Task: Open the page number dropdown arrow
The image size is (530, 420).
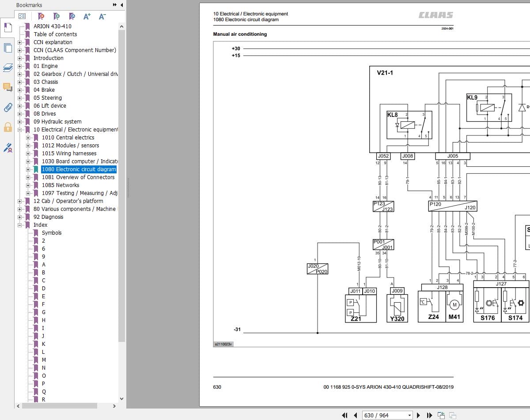Action: [x=409, y=415]
